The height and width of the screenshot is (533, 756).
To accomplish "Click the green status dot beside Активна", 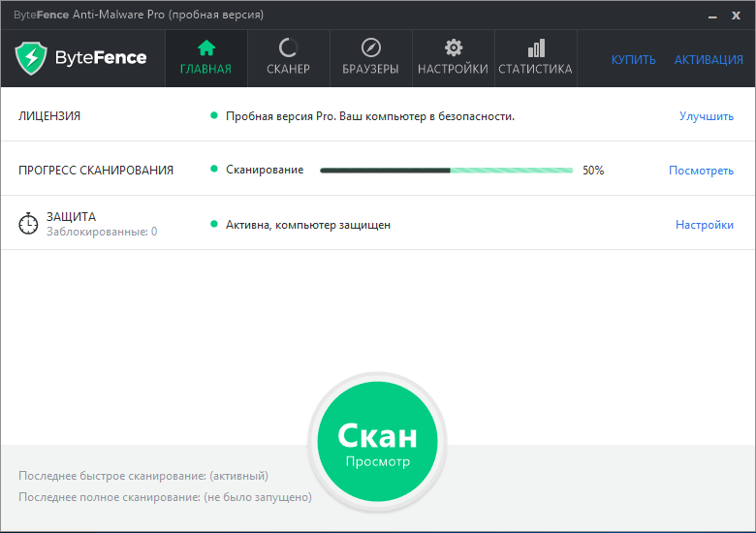I will pos(214,224).
